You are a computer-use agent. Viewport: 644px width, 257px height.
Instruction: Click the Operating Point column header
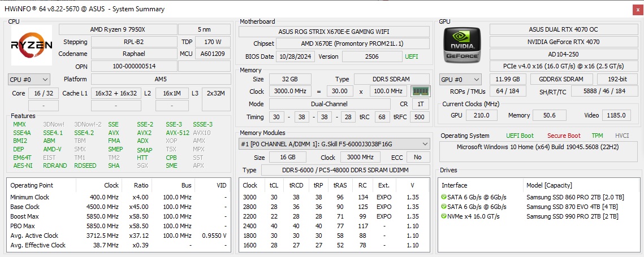tap(32, 185)
